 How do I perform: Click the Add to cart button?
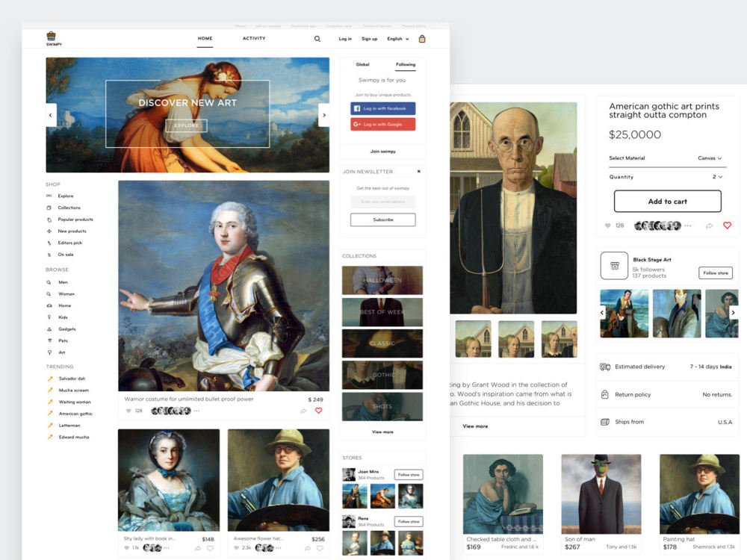point(667,202)
